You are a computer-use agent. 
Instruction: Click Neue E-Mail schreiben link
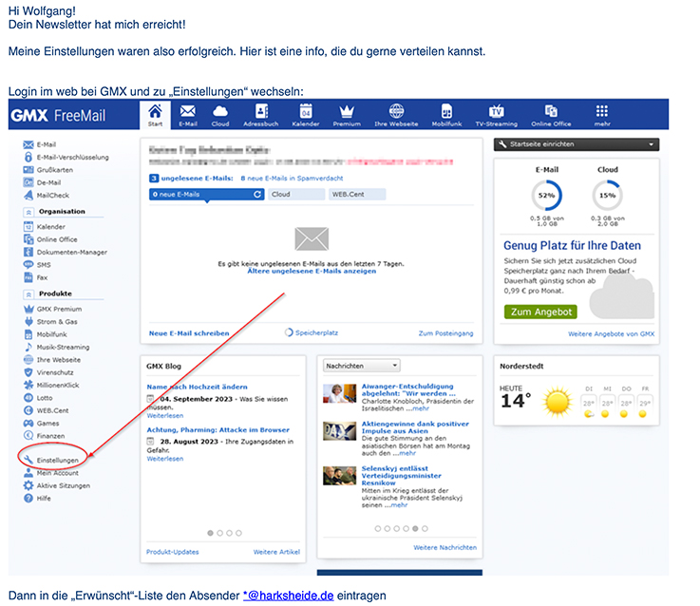[189, 333]
